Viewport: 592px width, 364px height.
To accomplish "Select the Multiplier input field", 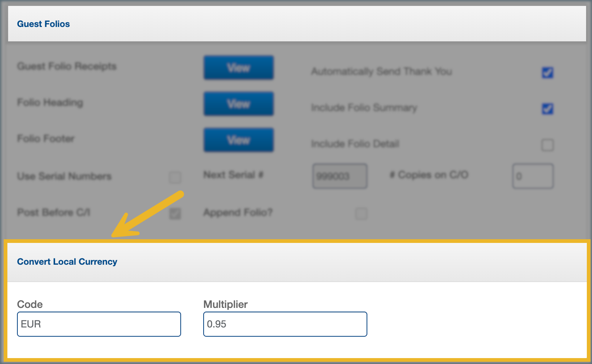I will click(x=285, y=324).
